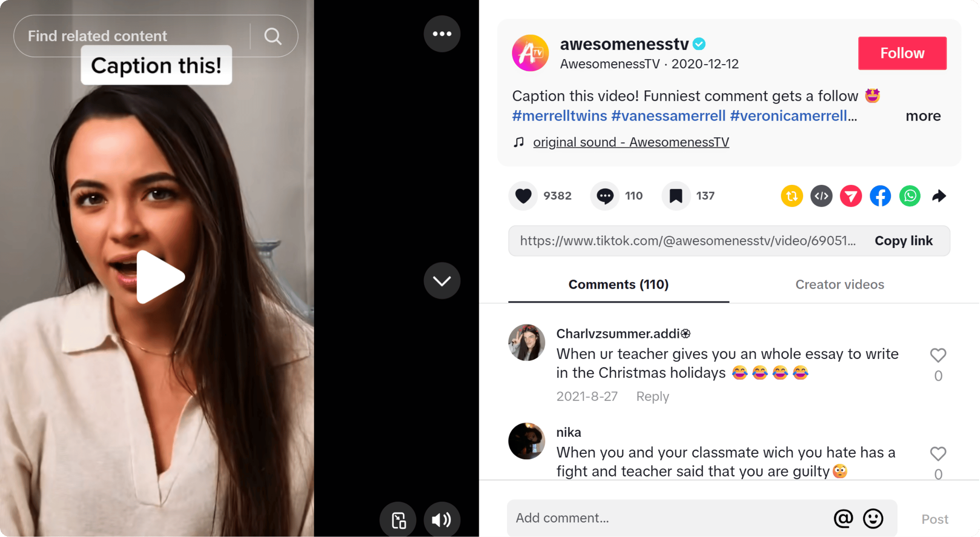
Task: Click the @ mention icon
Action: click(x=843, y=518)
